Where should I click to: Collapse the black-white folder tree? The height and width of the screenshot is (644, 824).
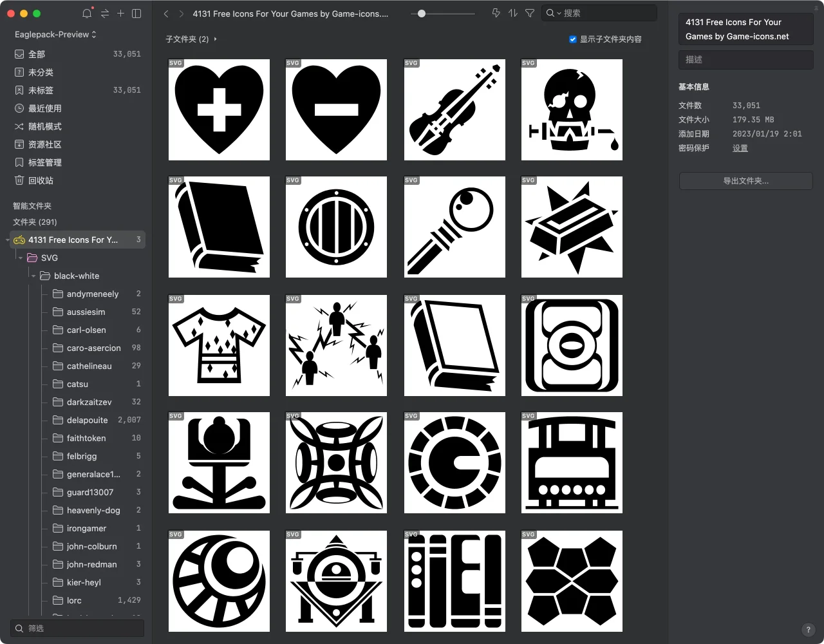[x=33, y=276]
